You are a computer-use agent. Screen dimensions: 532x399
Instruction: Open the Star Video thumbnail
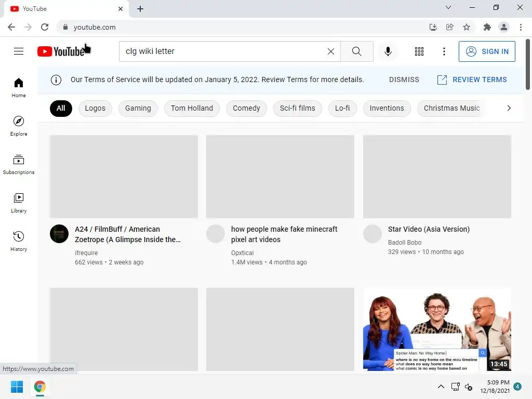(437, 177)
